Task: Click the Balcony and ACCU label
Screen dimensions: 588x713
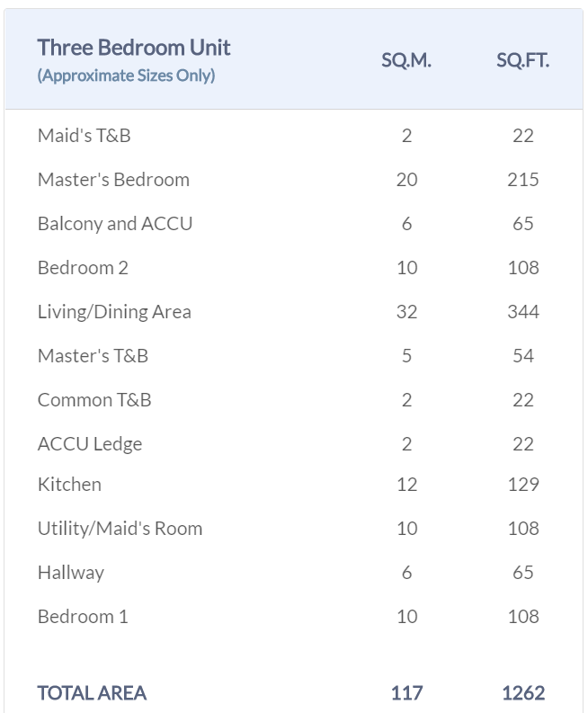Action: pos(115,224)
